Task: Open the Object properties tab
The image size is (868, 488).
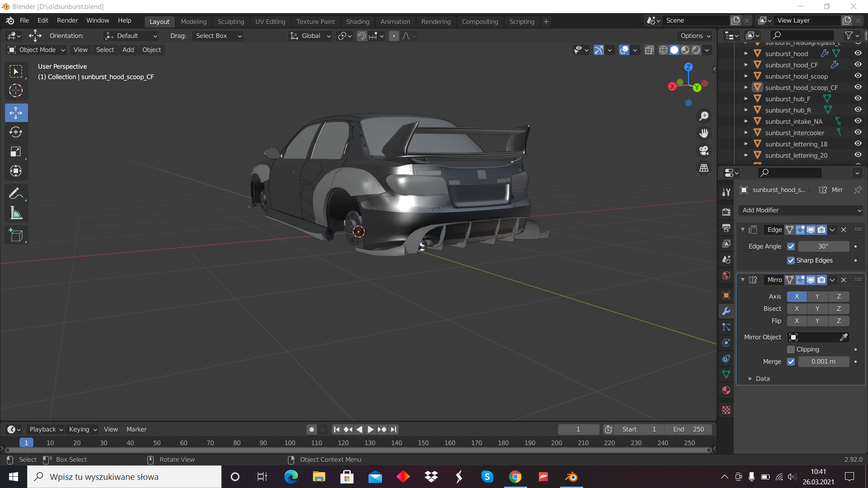Action: tap(726, 295)
